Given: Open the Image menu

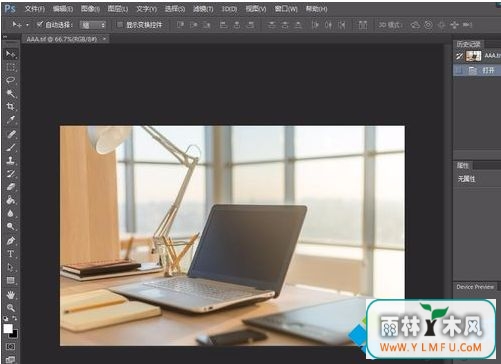Looking at the screenshot, I should tap(90, 9).
